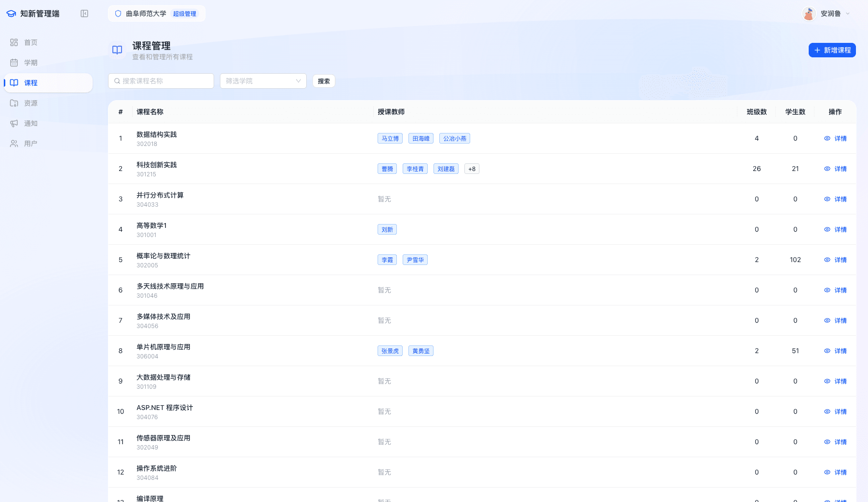Image resolution: width=868 pixels, height=502 pixels.
Task: Click the folder icon for 资源
Action: pyautogui.click(x=14, y=103)
